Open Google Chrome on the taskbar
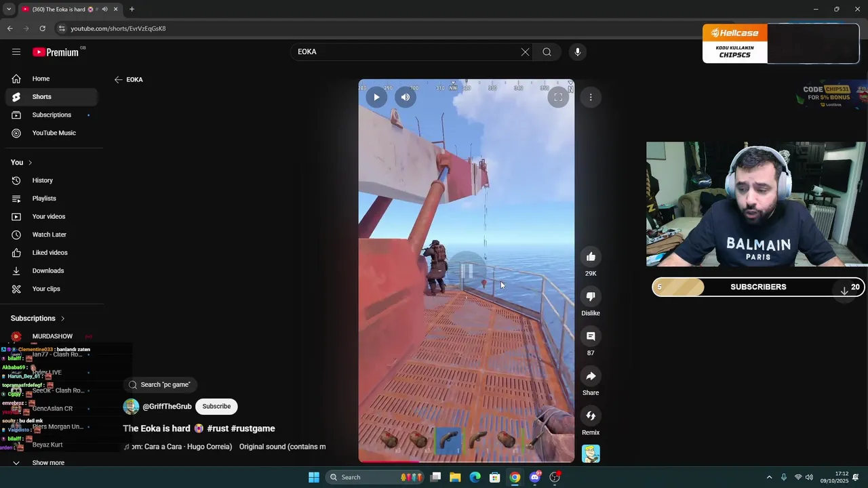This screenshot has width=868, height=488. (x=515, y=477)
